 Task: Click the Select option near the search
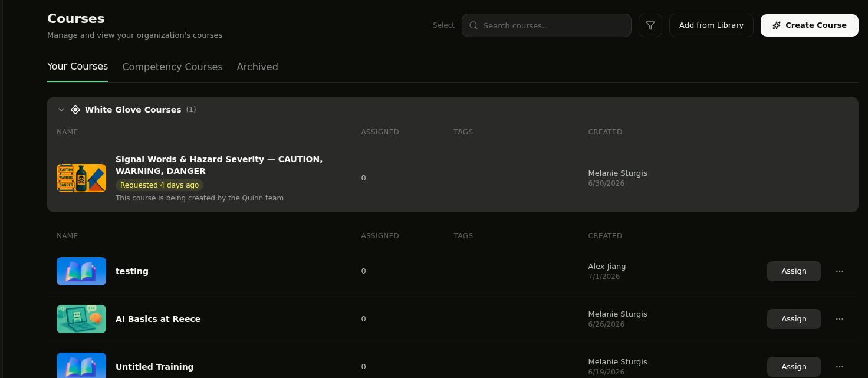click(x=443, y=25)
